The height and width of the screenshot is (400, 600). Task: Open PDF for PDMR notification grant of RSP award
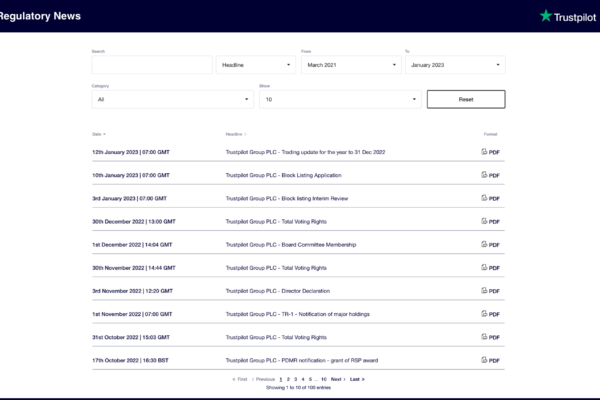(490, 360)
